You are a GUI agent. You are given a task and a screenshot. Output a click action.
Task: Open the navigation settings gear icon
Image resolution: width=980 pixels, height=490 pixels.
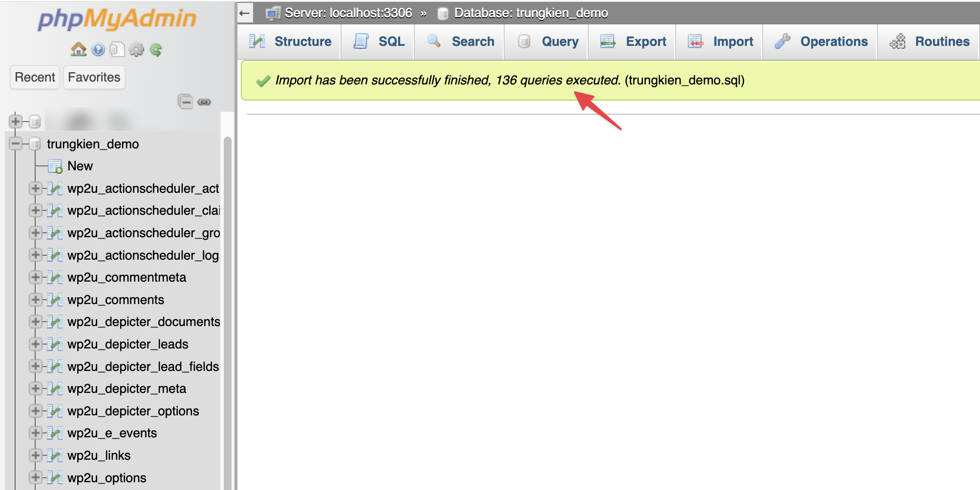point(136,49)
